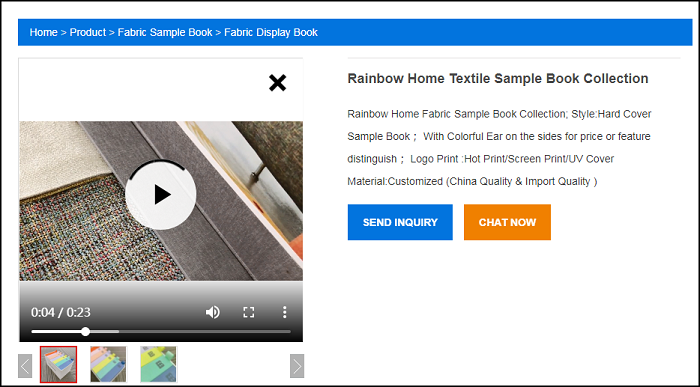Close the video player with the X icon

coord(277,83)
